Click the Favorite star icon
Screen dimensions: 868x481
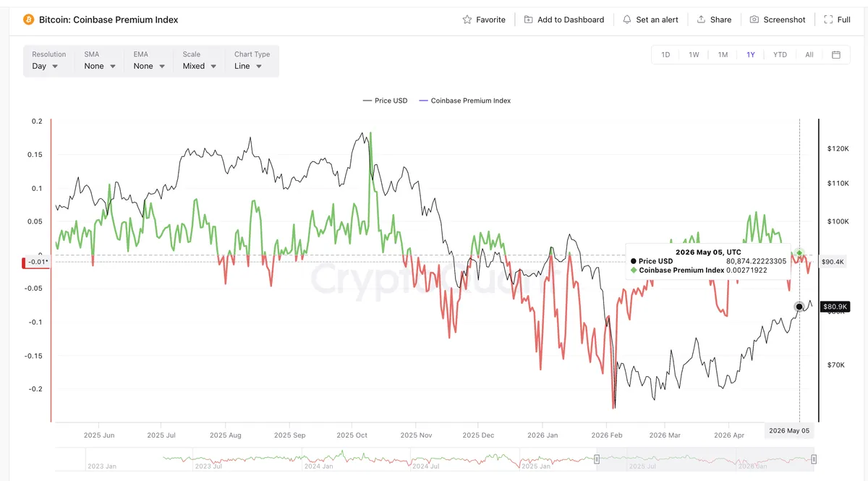(467, 20)
